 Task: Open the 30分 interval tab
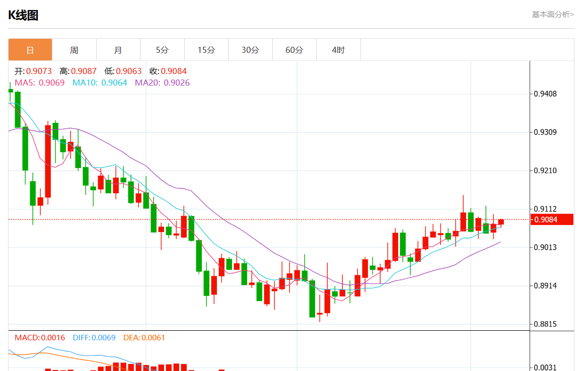tap(250, 49)
